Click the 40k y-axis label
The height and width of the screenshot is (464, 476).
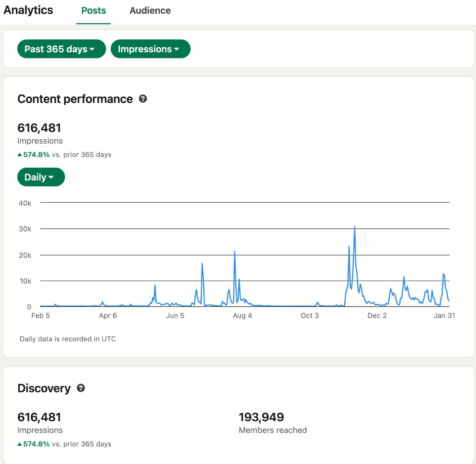25,203
